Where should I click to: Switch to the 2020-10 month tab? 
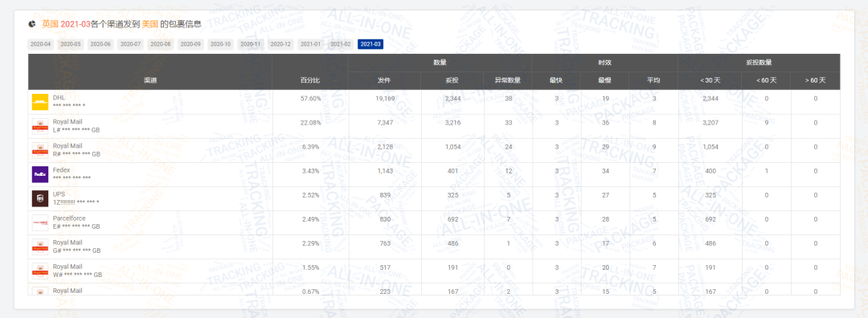pos(220,44)
